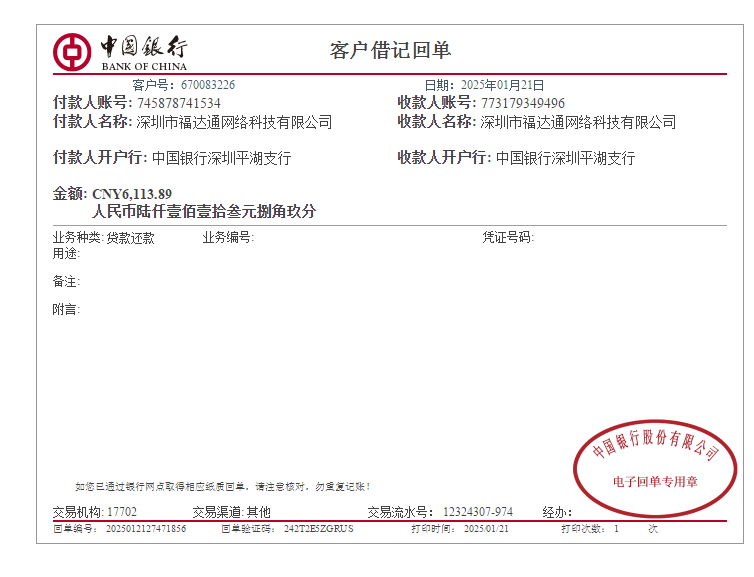Click the payer name 深圳市福达通网络科技有限公司
Screen dimensions: 754x577
pos(234,122)
